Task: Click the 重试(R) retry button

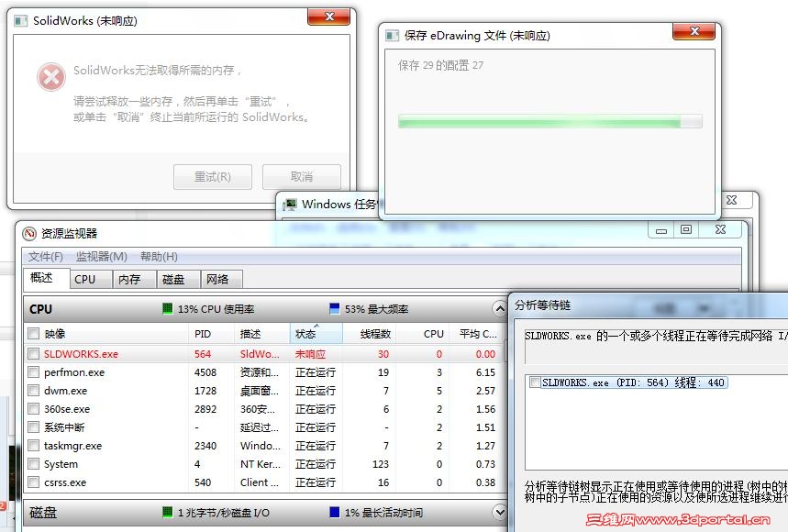Action: tap(213, 177)
